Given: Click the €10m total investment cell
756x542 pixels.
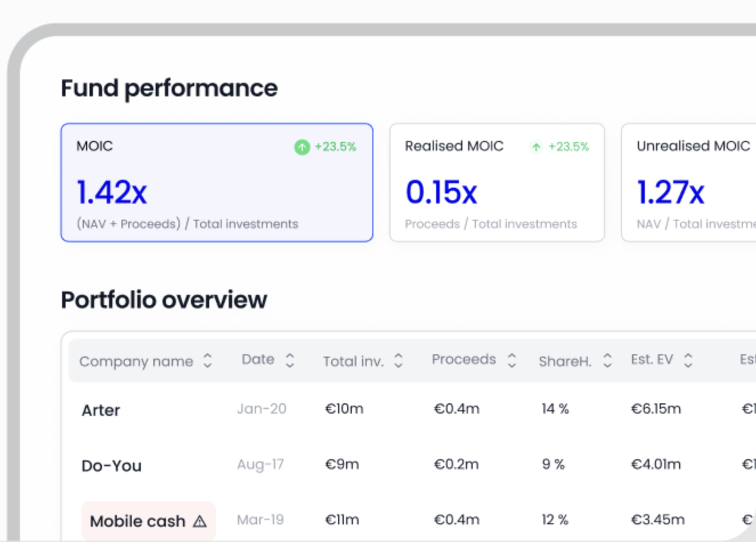Looking at the screenshot, I should [x=344, y=408].
